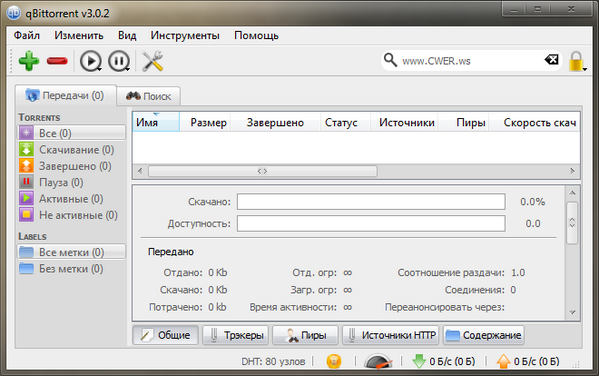Viewport: 599px width, 376px height.
Task: Select the Все метки (0) label
Action: (x=71, y=252)
